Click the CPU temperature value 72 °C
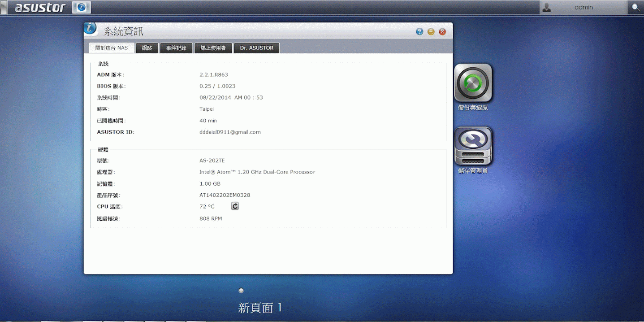 click(207, 207)
